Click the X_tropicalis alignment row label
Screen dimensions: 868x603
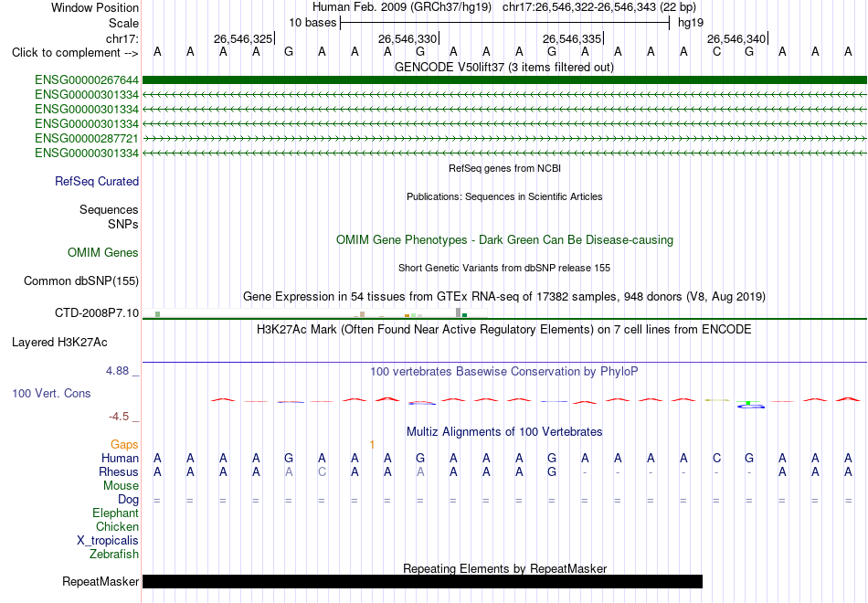pyautogui.click(x=108, y=541)
